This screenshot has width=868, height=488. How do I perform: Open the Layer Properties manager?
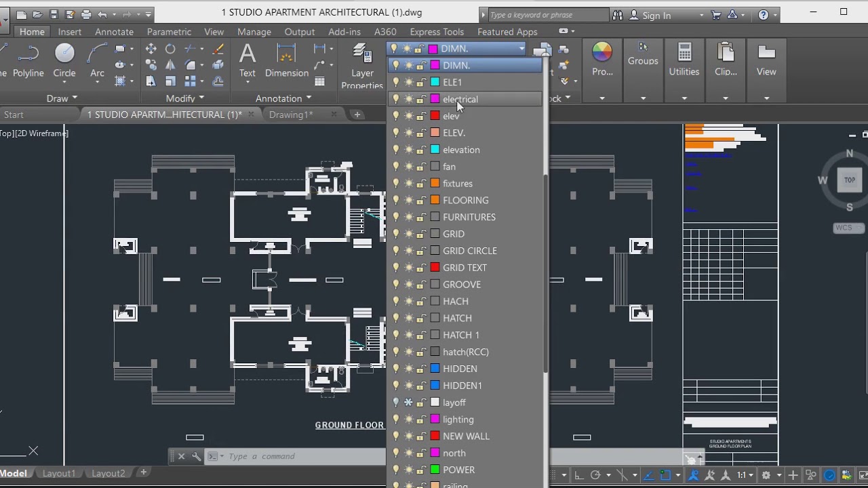click(x=362, y=66)
